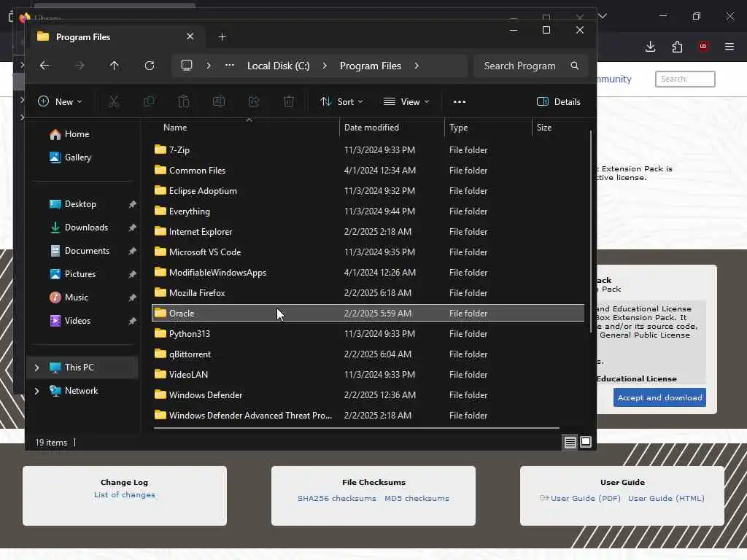Open MD5 checksums link
The width and height of the screenshot is (747, 560).
click(417, 499)
